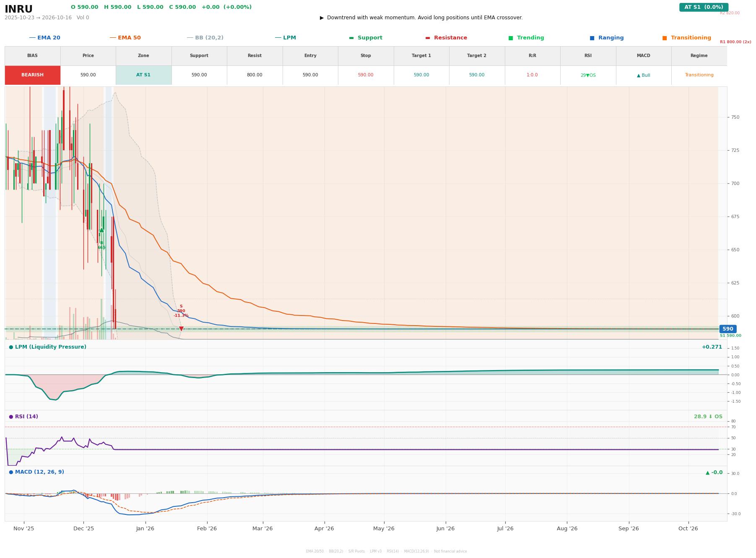756x558 pixels.
Task: Click the Entry column header
Action: click(310, 56)
